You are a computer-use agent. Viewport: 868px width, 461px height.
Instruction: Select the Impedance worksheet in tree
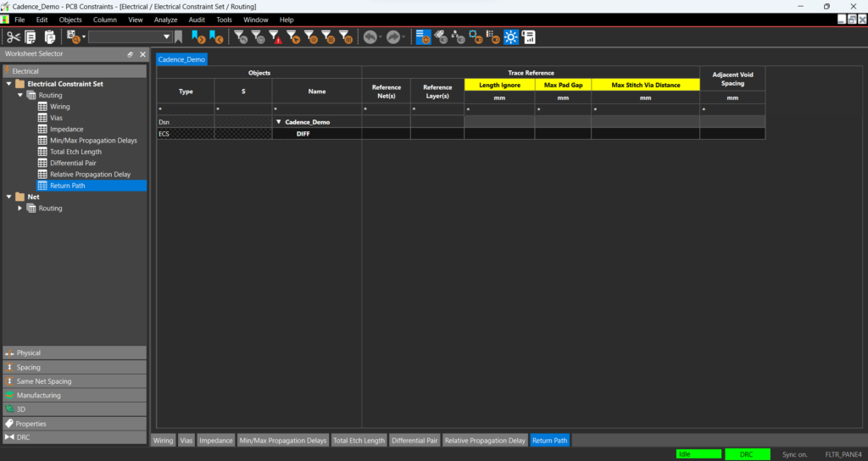tap(66, 129)
